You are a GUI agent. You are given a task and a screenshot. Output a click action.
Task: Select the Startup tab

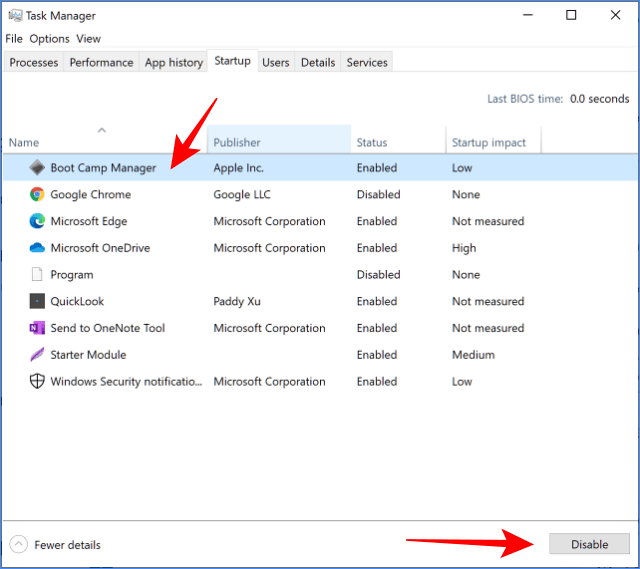click(233, 61)
